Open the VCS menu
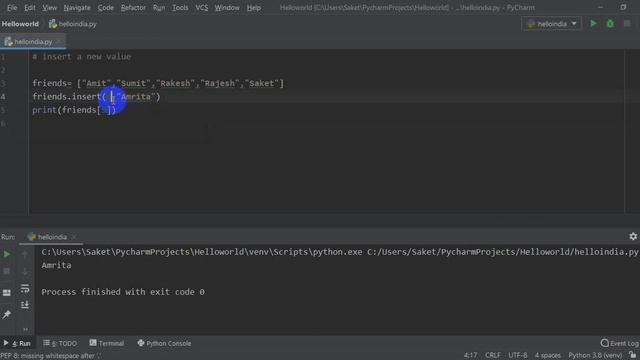Screen dimensions: 640x360 pyautogui.click(x=201, y=8)
